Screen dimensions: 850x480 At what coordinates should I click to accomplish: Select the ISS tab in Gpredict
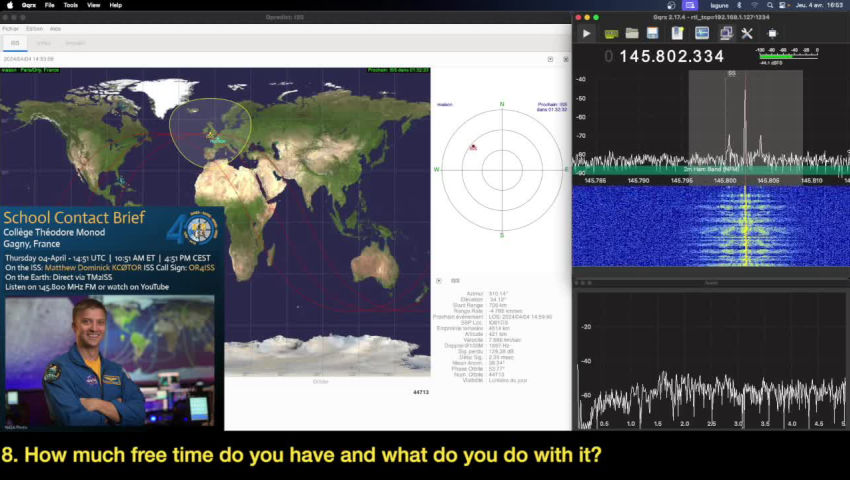[15, 43]
